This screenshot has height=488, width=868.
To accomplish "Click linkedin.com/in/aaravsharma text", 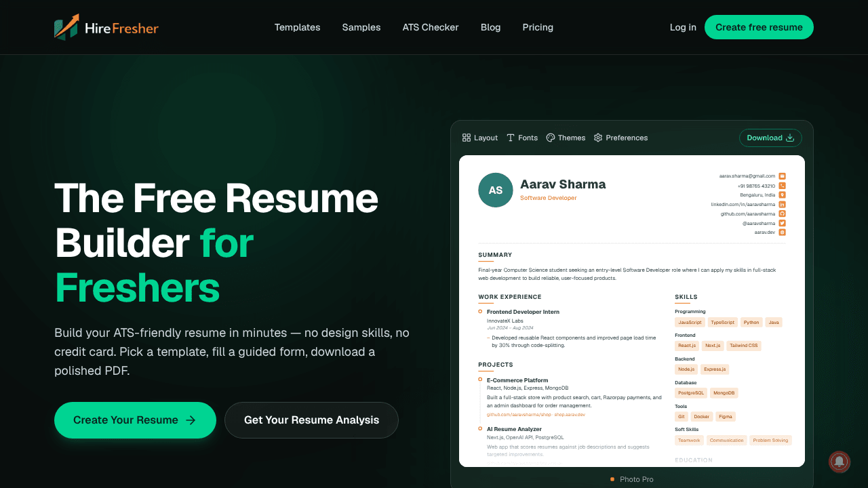I will [743, 204].
